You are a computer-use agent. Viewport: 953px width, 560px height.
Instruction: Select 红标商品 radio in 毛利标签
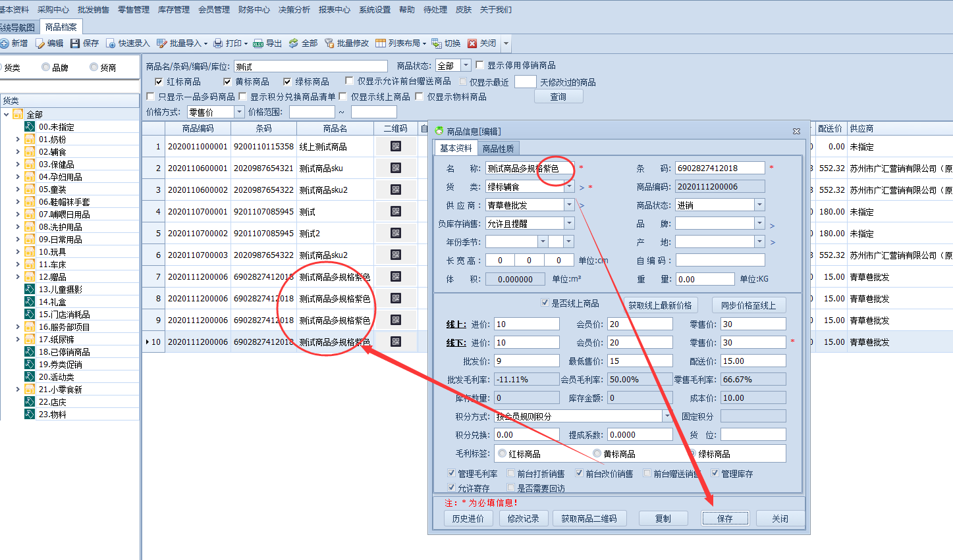coord(503,453)
